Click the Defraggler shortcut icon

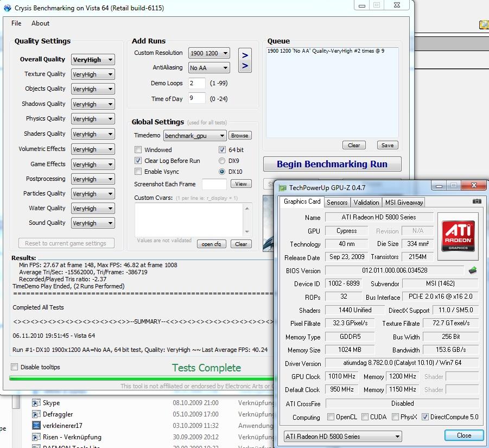[x=36, y=414]
